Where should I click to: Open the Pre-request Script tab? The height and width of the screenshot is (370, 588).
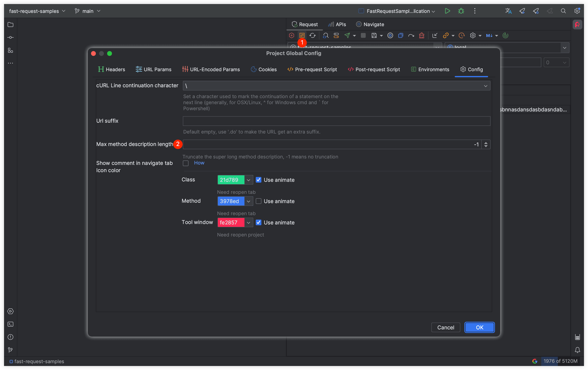(x=312, y=70)
